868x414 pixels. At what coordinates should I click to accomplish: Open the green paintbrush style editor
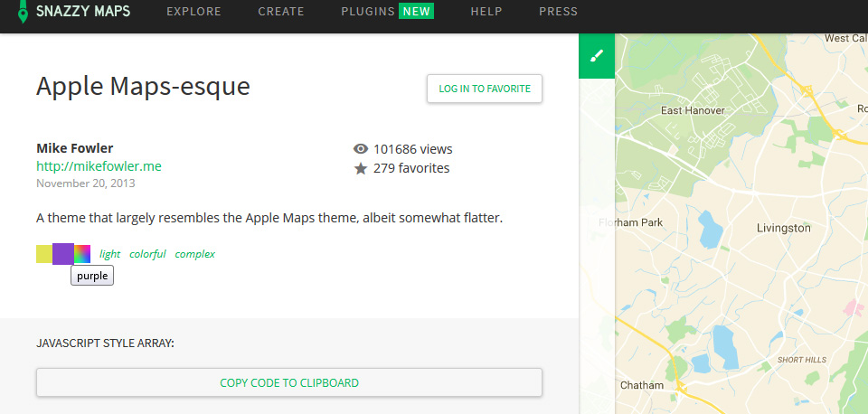597,56
